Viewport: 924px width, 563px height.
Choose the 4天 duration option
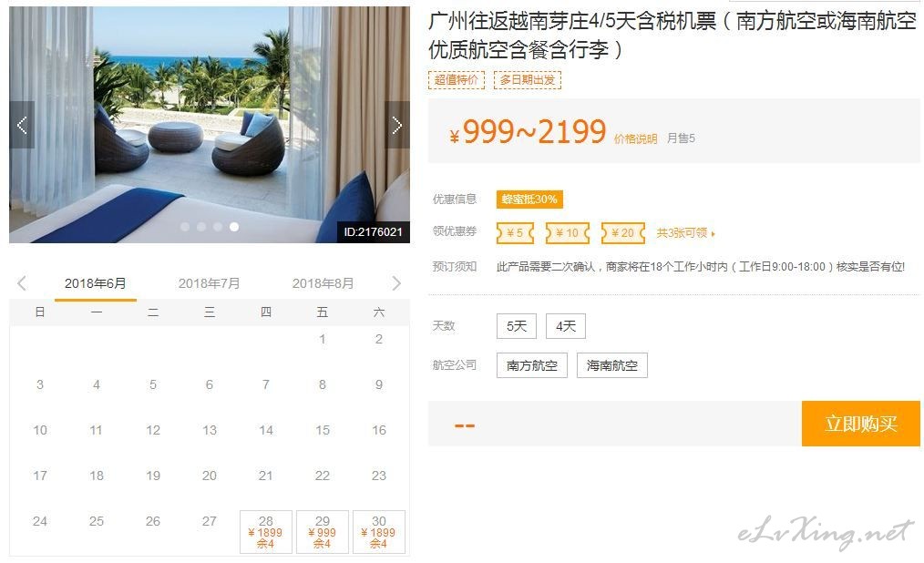[566, 326]
